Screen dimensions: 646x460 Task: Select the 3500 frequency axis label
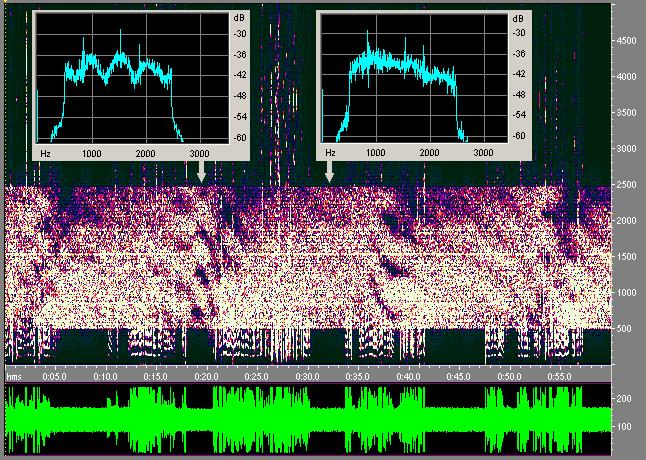coord(626,112)
